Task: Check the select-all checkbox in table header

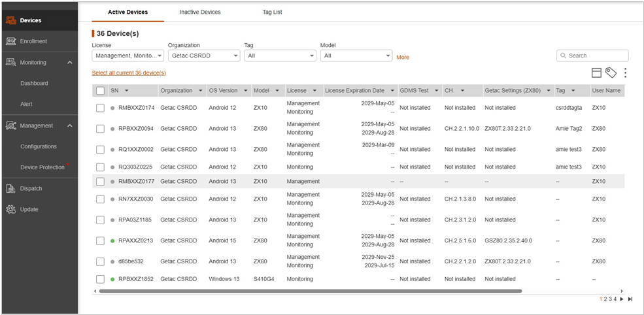Action: [x=100, y=91]
